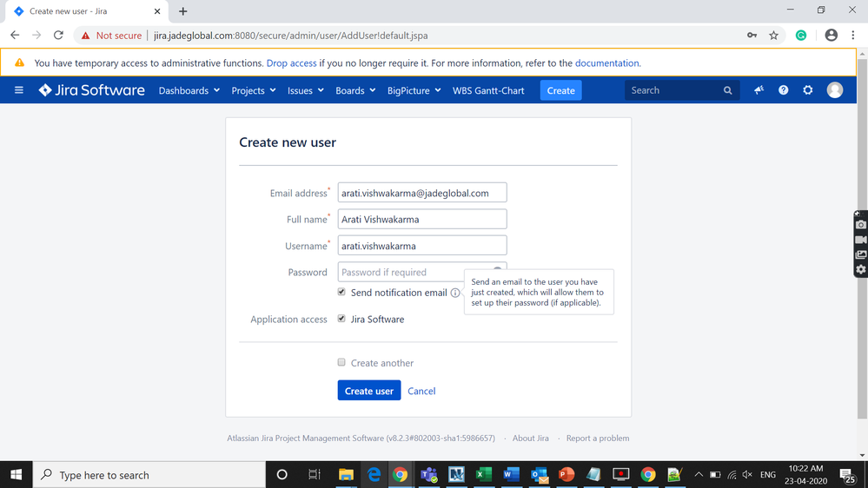
Task: Bookmark this page with the star icon
Action: [x=774, y=36]
